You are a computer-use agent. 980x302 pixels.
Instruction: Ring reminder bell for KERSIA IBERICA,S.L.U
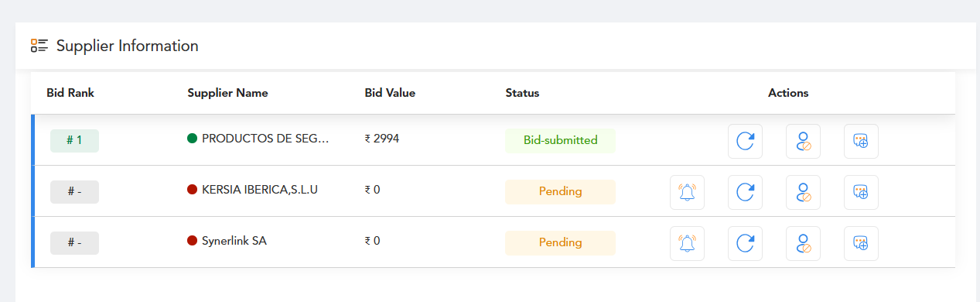click(x=687, y=192)
